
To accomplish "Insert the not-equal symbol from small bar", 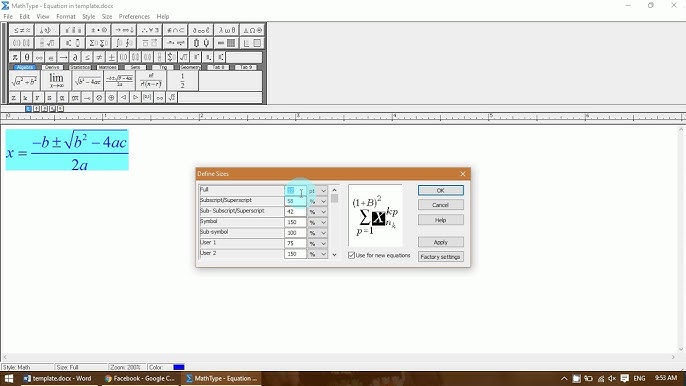I will coord(99,57).
